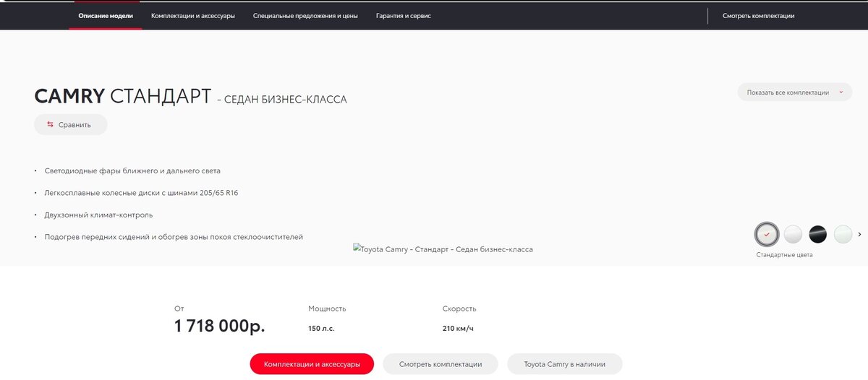Open the Описание модели tab
The image size is (868, 380).
pos(106,15)
